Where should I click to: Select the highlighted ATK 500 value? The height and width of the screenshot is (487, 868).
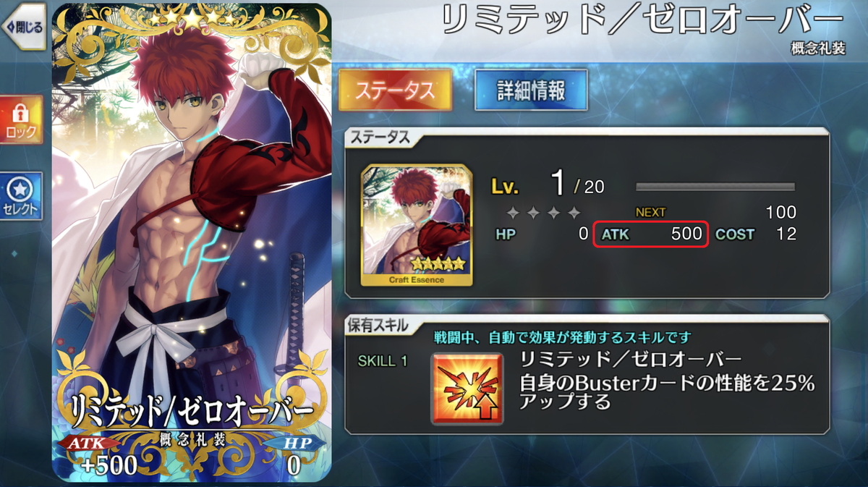click(650, 234)
